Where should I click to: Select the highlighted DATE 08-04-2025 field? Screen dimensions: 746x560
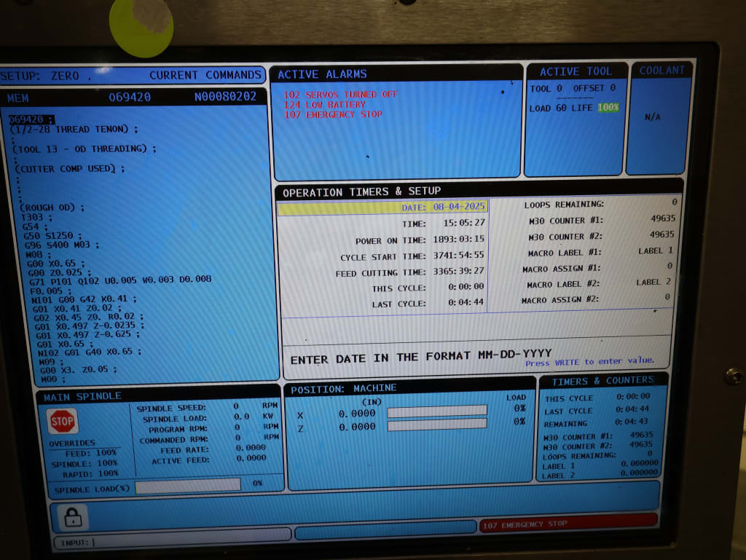click(383, 208)
